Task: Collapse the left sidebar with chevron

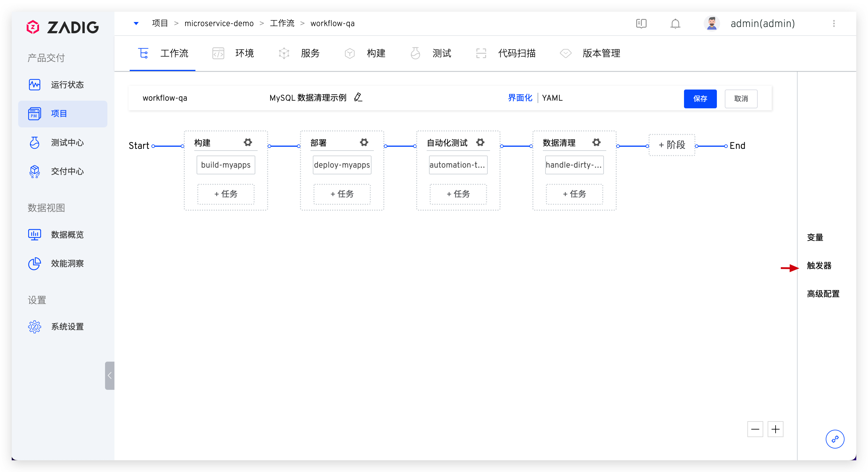Action: tap(109, 376)
